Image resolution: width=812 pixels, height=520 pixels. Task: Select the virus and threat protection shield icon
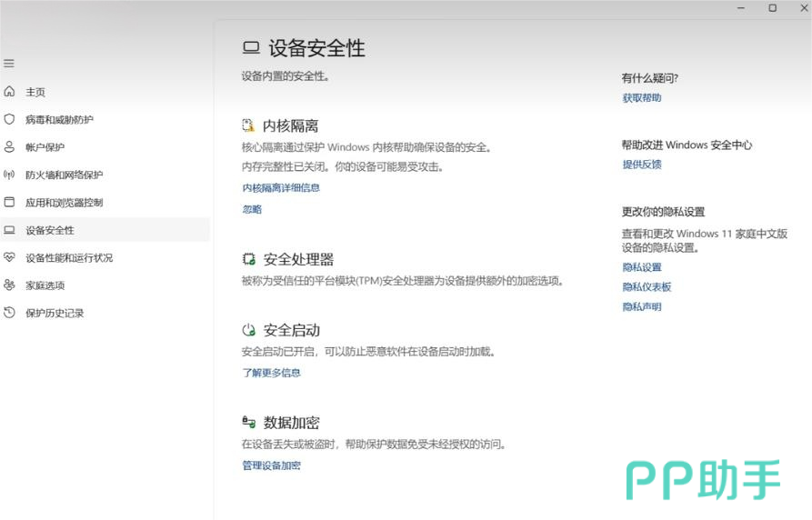(9, 119)
